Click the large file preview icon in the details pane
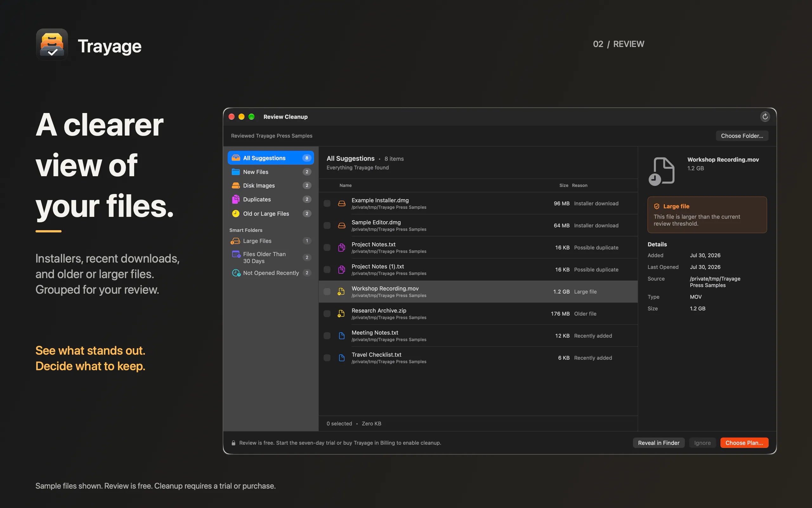This screenshot has height=508, width=812. [661, 171]
